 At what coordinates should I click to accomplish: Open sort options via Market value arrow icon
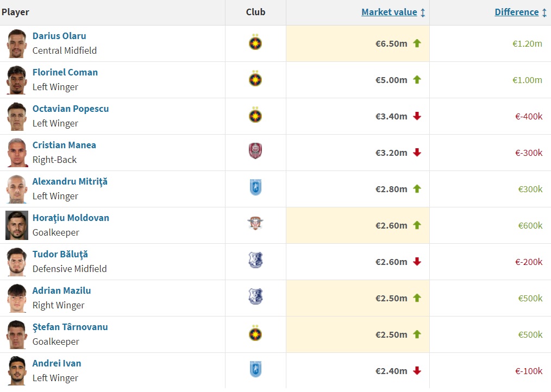(x=423, y=12)
